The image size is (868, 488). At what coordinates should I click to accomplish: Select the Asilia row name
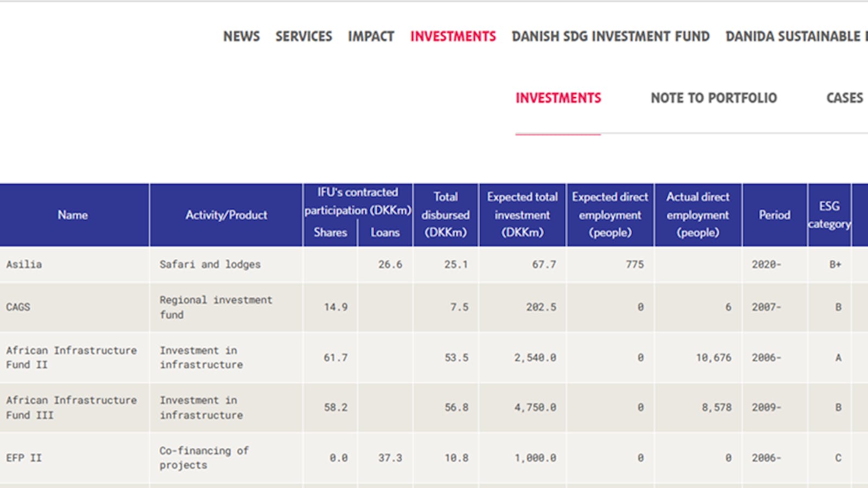coord(24,265)
